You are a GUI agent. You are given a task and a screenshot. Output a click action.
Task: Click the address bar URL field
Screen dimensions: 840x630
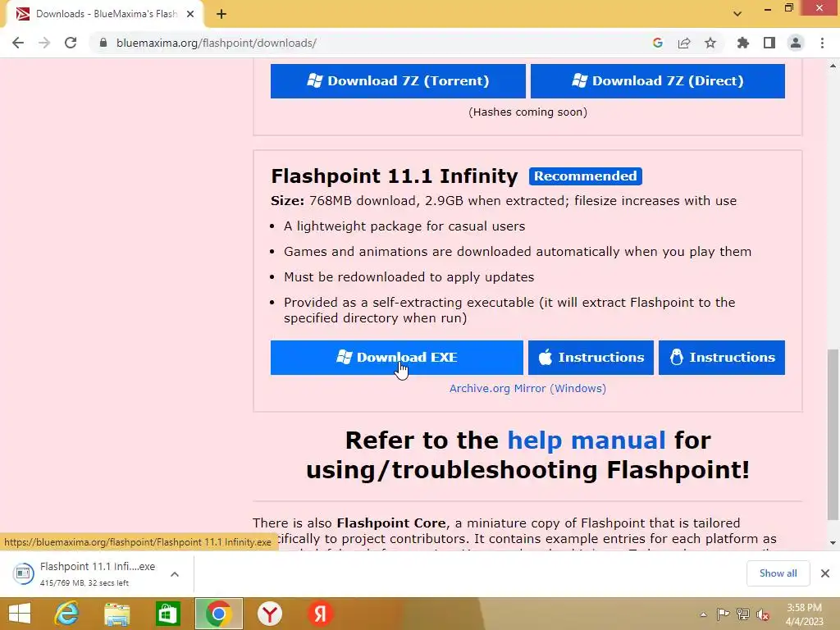pos(375,43)
